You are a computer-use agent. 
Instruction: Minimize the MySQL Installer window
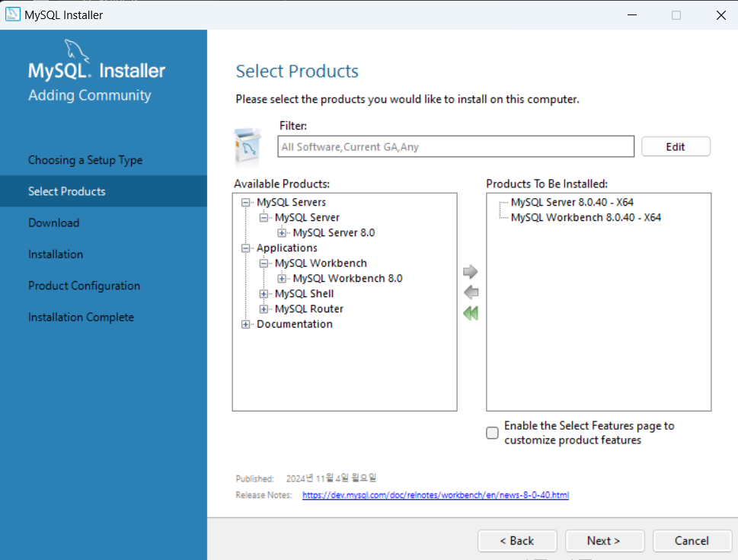(x=632, y=15)
